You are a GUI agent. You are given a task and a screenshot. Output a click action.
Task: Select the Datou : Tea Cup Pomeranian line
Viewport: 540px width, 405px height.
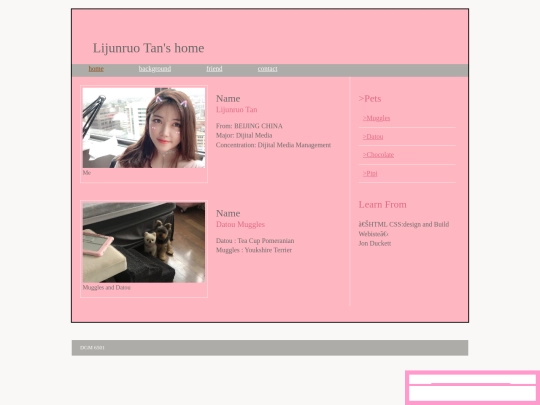(x=255, y=241)
